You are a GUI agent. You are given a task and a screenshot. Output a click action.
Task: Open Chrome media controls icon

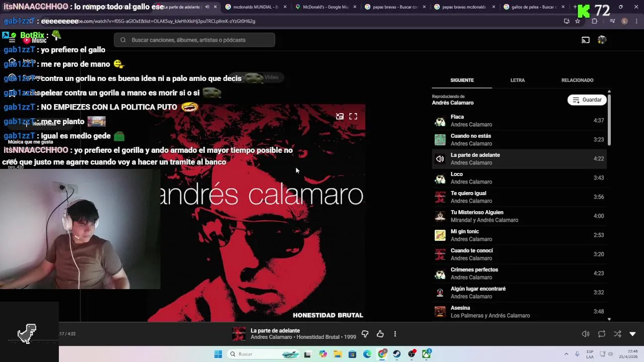[612, 21]
